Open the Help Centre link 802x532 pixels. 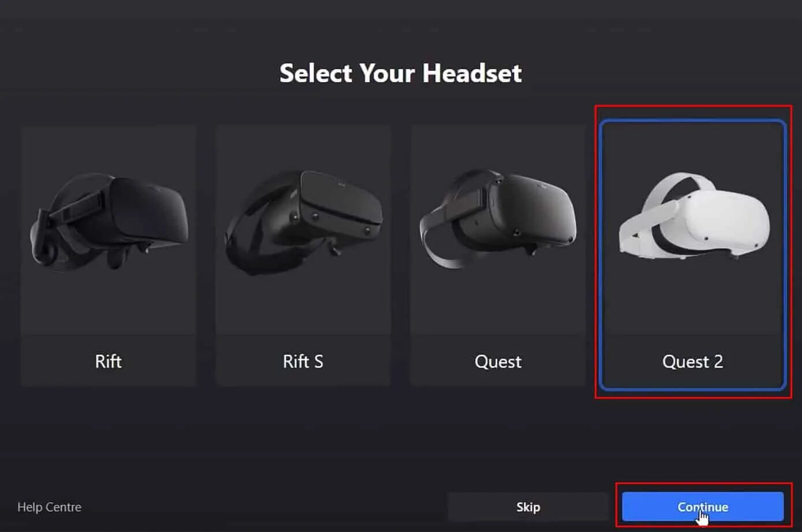pos(49,507)
